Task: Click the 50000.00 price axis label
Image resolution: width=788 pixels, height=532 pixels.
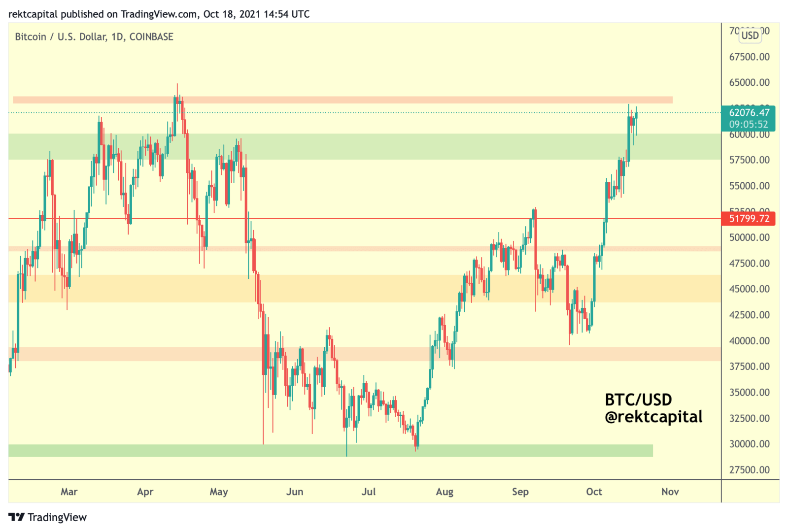Action: pyautogui.click(x=749, y=237)
